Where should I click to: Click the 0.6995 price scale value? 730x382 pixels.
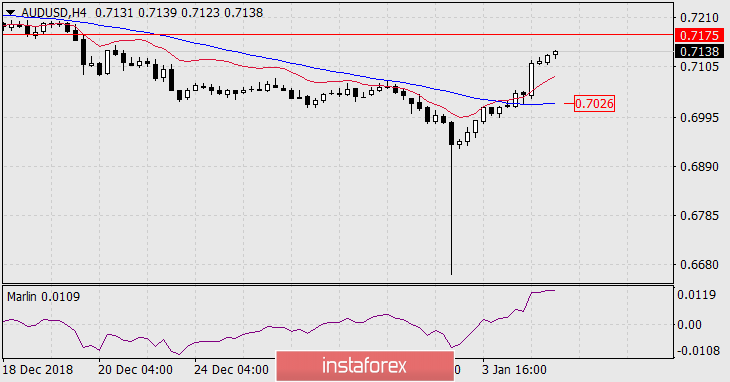tap(699, 118)
